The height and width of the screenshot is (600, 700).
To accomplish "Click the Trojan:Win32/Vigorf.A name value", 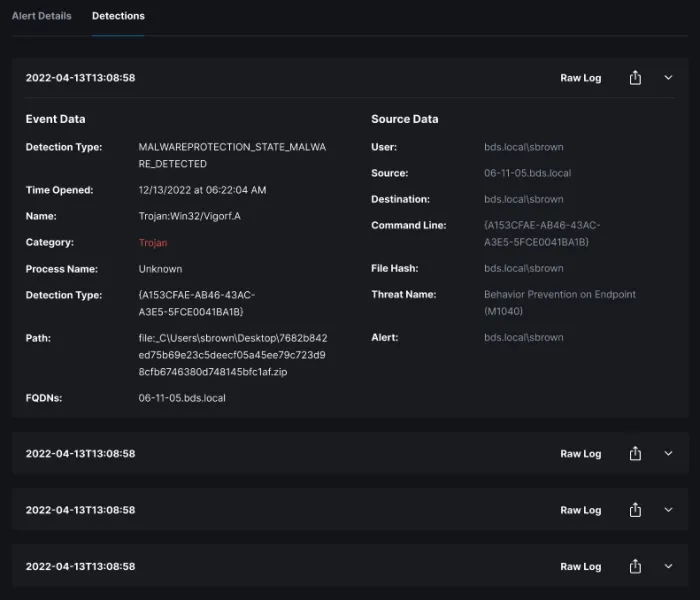I will tap(188, 216).
